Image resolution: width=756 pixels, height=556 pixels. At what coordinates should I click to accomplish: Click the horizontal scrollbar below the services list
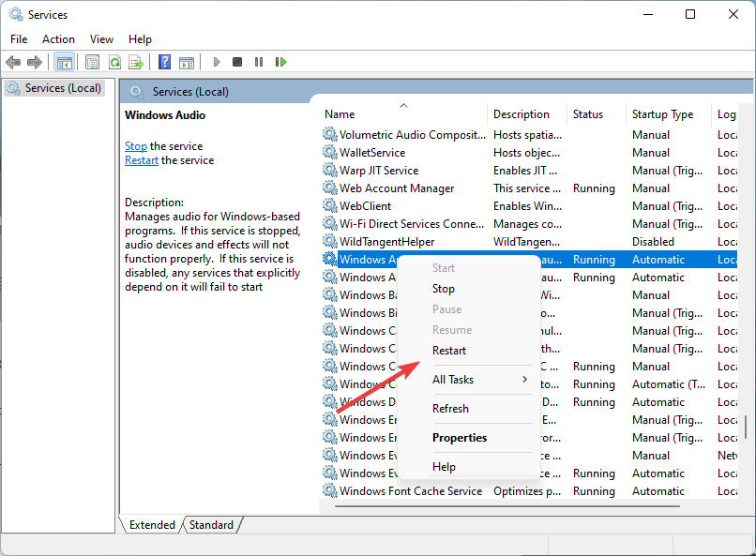(x=507, y=506)
